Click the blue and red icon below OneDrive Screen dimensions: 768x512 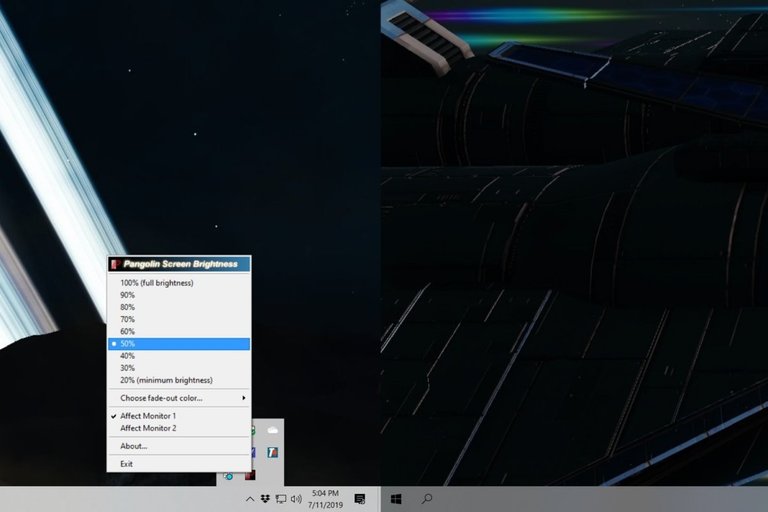pos(272,453)
